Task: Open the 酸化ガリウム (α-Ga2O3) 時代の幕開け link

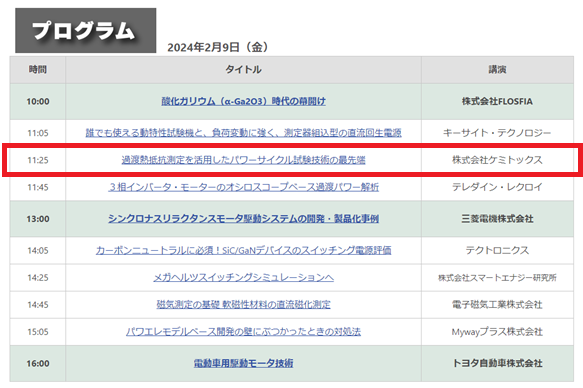Action: point(244,101)
